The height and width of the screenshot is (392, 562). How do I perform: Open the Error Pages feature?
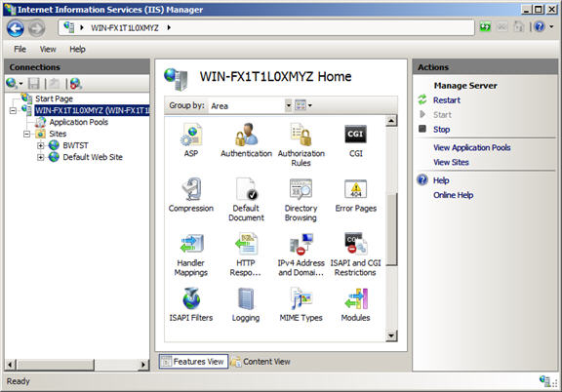coord(355,196)
